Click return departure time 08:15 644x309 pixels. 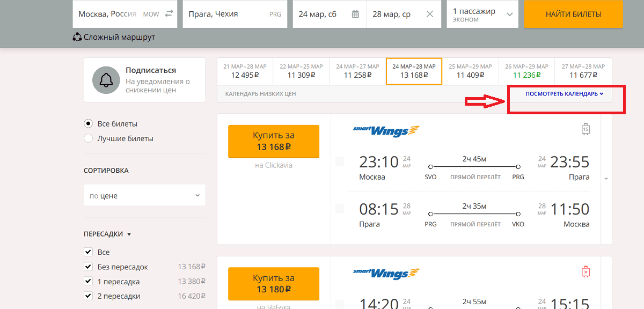click(x=379, y=209)
